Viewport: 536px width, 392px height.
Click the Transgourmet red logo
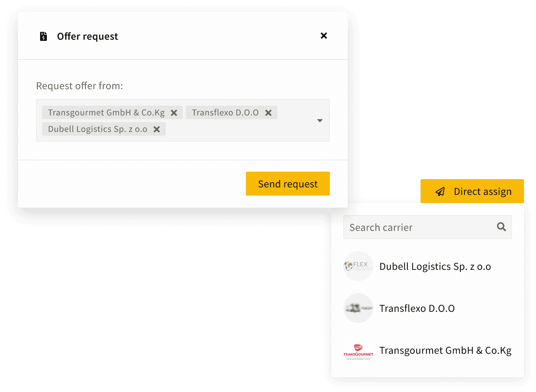pyautogui.click(x=358, y=351)
